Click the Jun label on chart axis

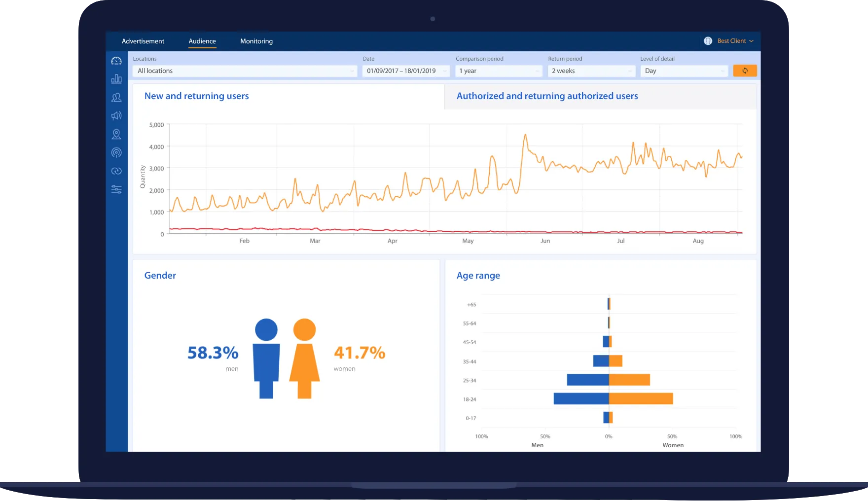click(x=545, y=241)
